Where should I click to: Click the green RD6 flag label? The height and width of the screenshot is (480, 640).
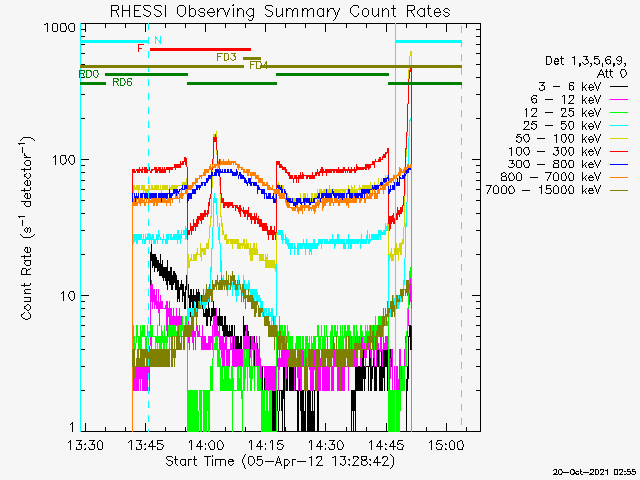point(122,82)
